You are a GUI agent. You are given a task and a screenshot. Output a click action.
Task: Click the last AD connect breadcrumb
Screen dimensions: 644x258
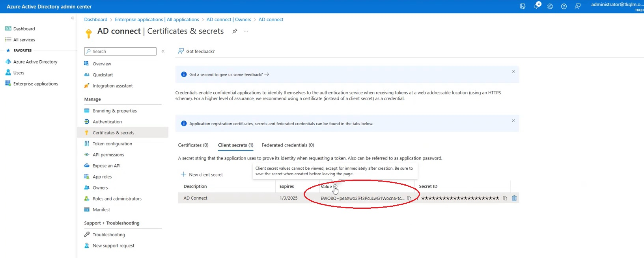(x=271, y=19)
